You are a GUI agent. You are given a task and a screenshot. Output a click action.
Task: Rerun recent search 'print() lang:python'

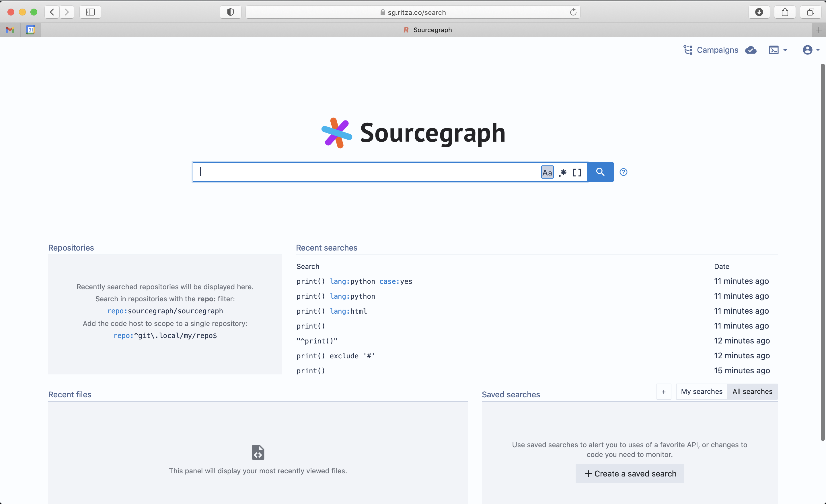click(336, 296)
